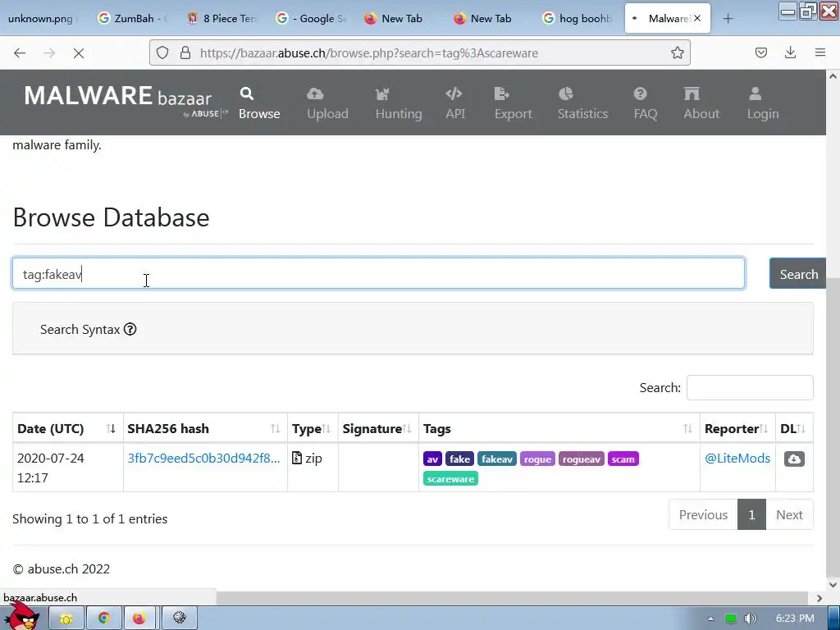Go forward with the browser forward arrow
The width and height of the screenshot is (840, 630).
49,52
